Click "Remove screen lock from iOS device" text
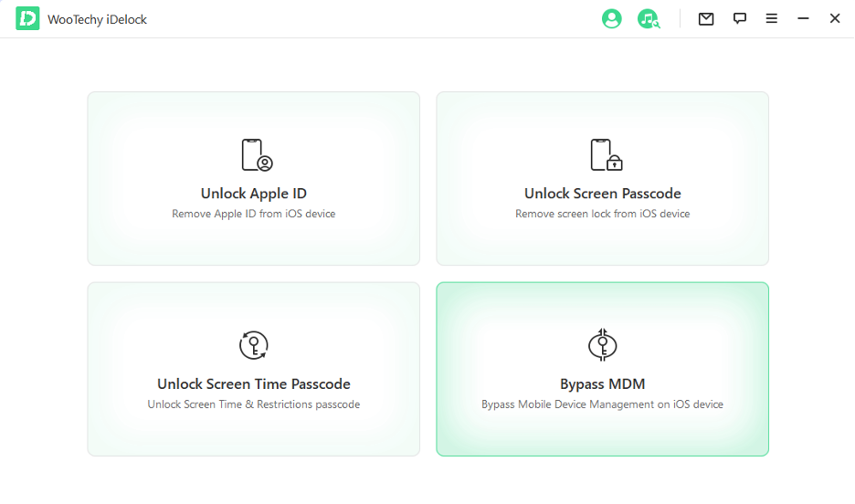Image resolution: width=855 pixels, height=504 pixels. (x=602, y=214)
